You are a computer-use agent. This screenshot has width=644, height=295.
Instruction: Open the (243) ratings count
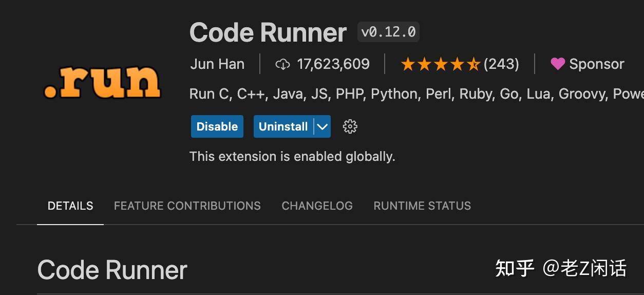pos(501,64)
